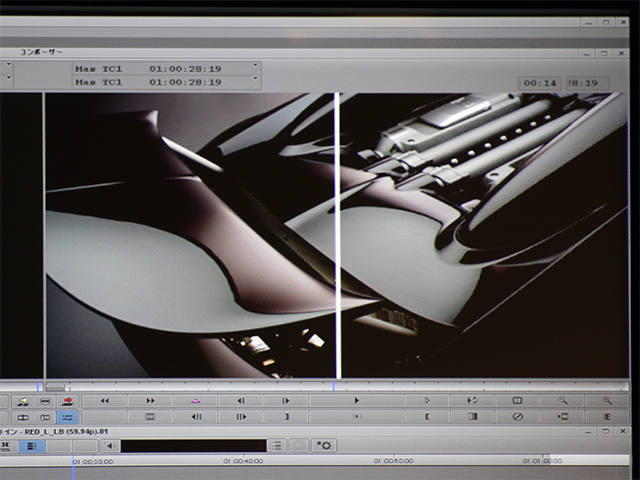Viewport: 640px width, 480px height.
Task: Click 01:01:00:00 on the timeline ruler
Action: (x=543, y=461)
